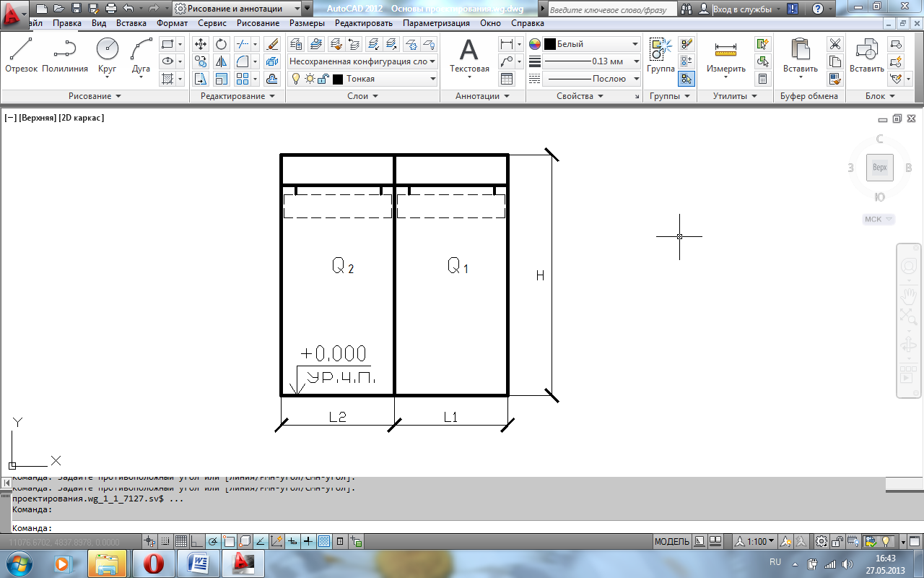Open the Размеры menu
Image resolution: width=924 pixels, height=578 pixels.
click(x=307, y=23)
